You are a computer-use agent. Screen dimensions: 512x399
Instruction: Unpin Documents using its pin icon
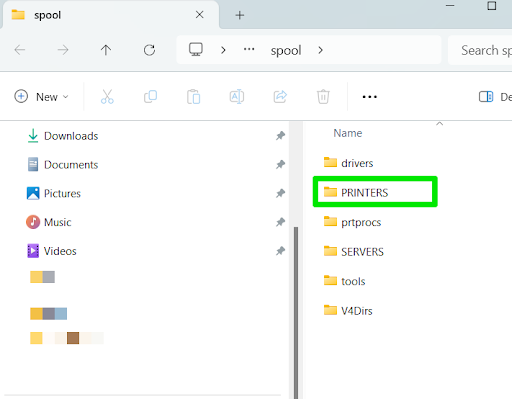pyautogui.click(x=280, y=164)
